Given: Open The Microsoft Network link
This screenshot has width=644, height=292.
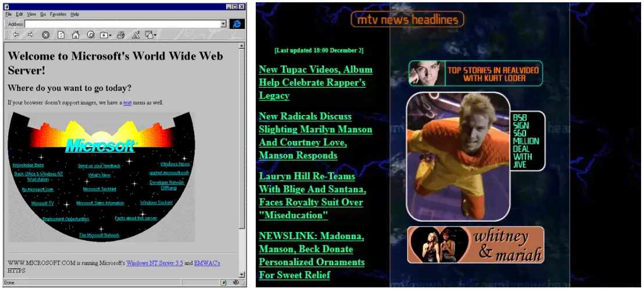Looking at the screenshot, I should (99, 236).
